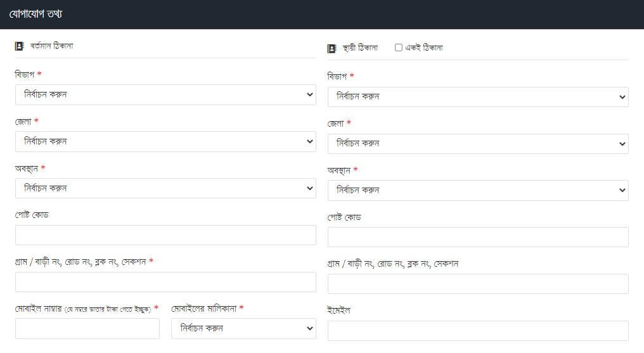This screenshot has height=353, width=644.
Task: Click the একই ঠিকানা label text
Action: click(424, 48)
